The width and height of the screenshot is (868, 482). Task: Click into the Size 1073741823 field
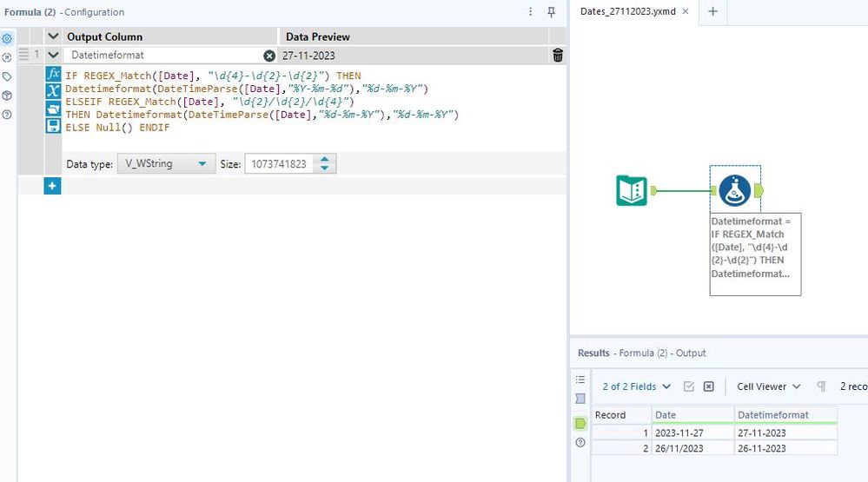click(x=279, y=164)
